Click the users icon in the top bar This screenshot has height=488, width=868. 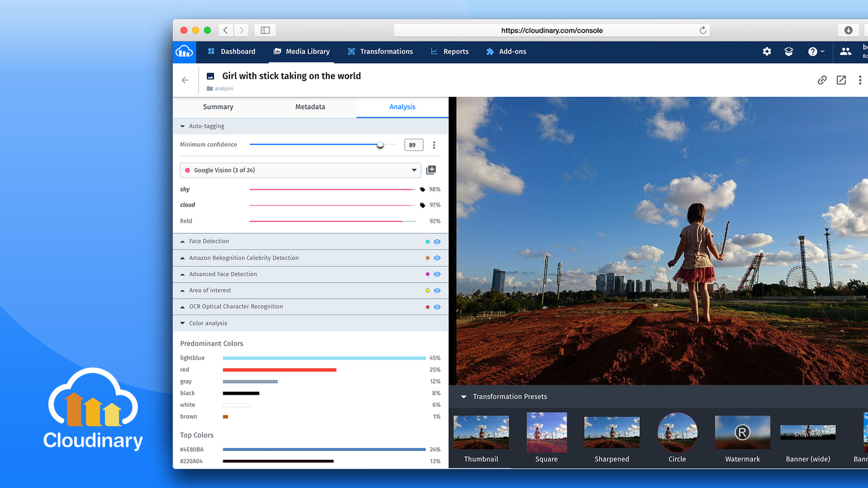(x=845, y=51)
